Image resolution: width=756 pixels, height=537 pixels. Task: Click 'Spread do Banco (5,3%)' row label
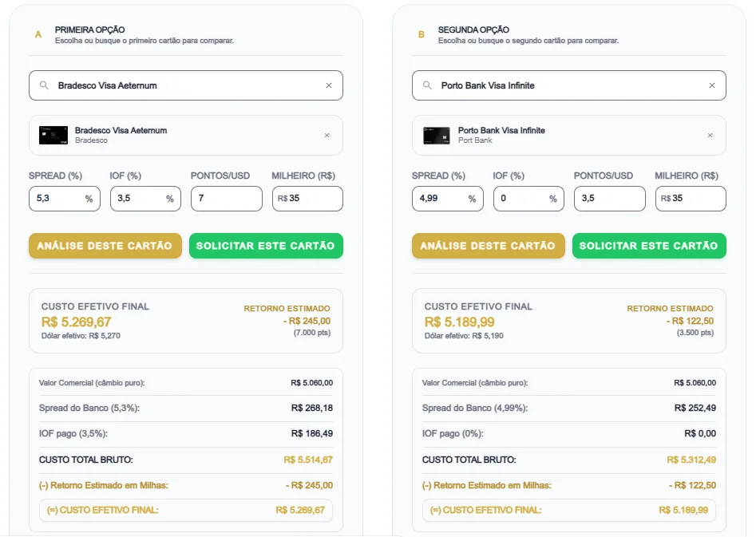pyautogui.click(x=89, y=408)
